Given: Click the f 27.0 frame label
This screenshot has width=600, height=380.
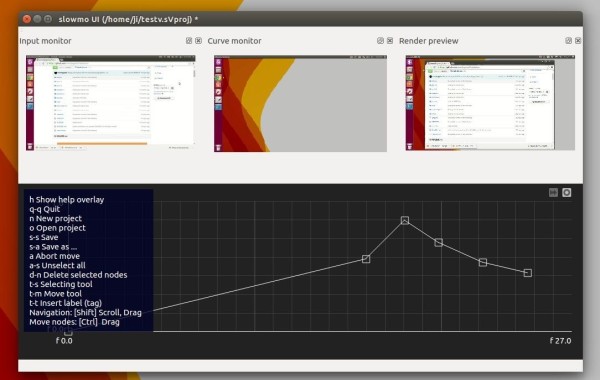Looking at the screenshot, I should pyautogui.click(x=560, y=341).
